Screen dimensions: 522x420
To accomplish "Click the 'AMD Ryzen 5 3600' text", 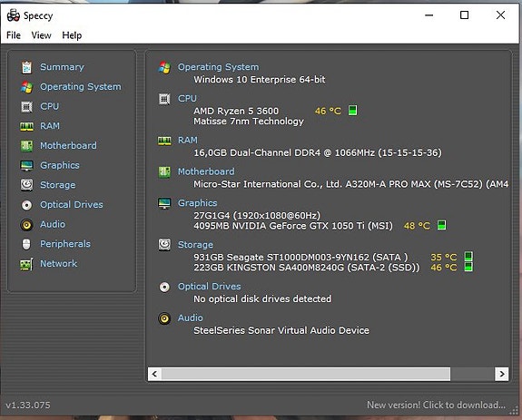I will point(236,111).
